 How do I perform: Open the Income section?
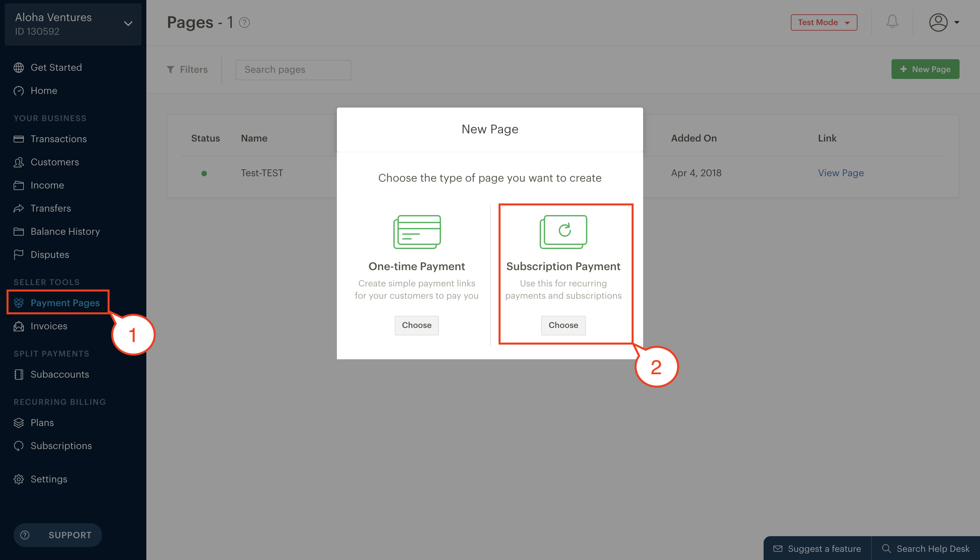point(39,185)
